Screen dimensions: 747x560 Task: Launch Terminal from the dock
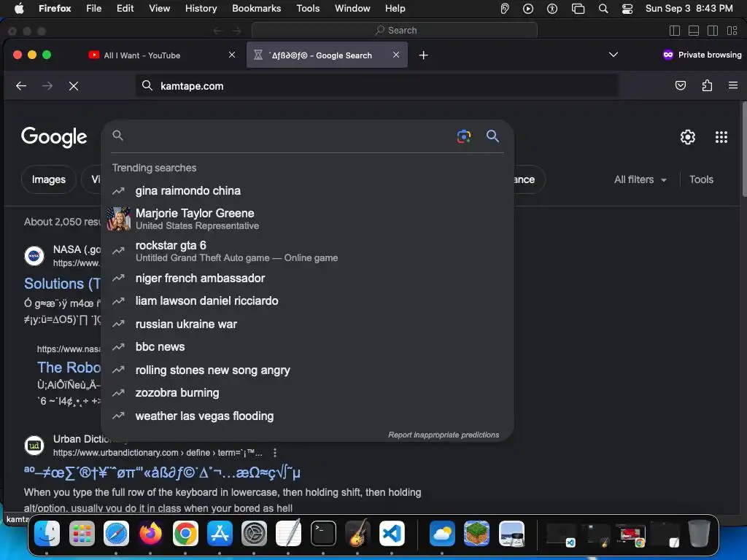click(x=323, y=533)
